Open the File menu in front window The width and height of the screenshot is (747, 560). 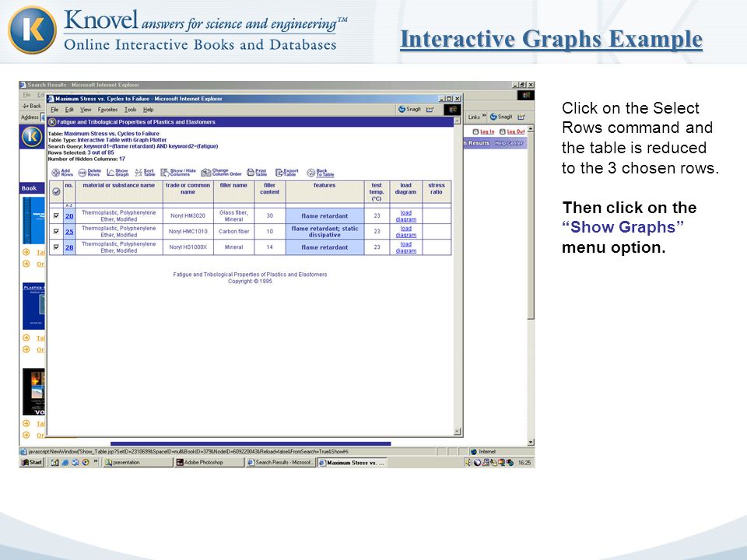coord(54,110)
